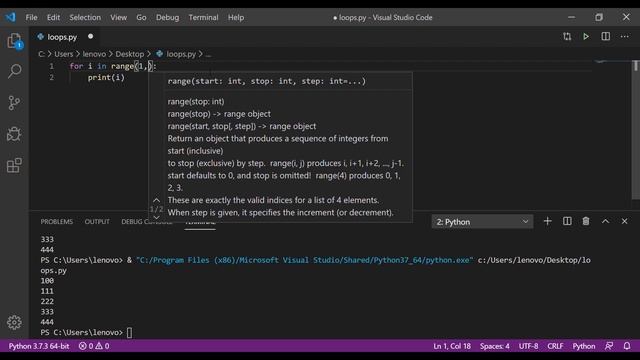640x360 pixels.
Task: Kill terminal with trash icon
Action: point(586,221)
